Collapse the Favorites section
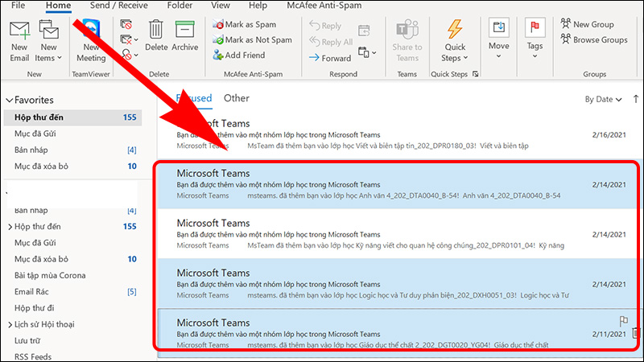Screen dimensions: 644x362 pyautogui.click(x=9, y=100)
